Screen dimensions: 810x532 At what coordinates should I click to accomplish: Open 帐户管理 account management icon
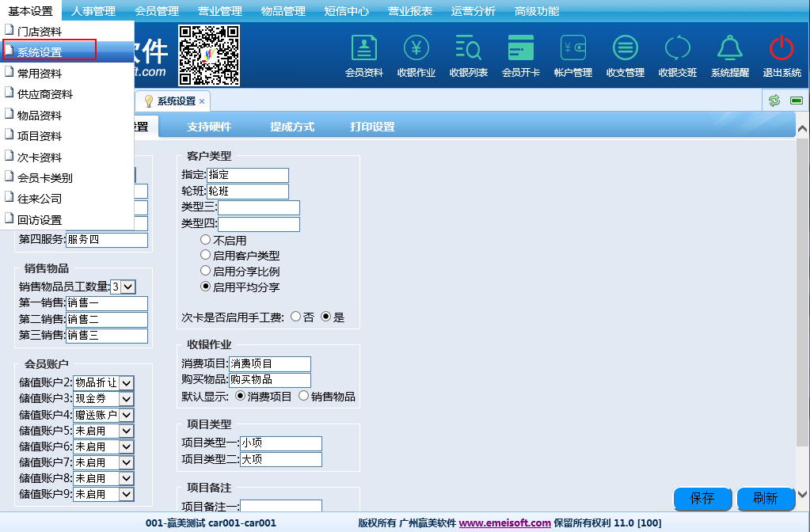(573, 55)
